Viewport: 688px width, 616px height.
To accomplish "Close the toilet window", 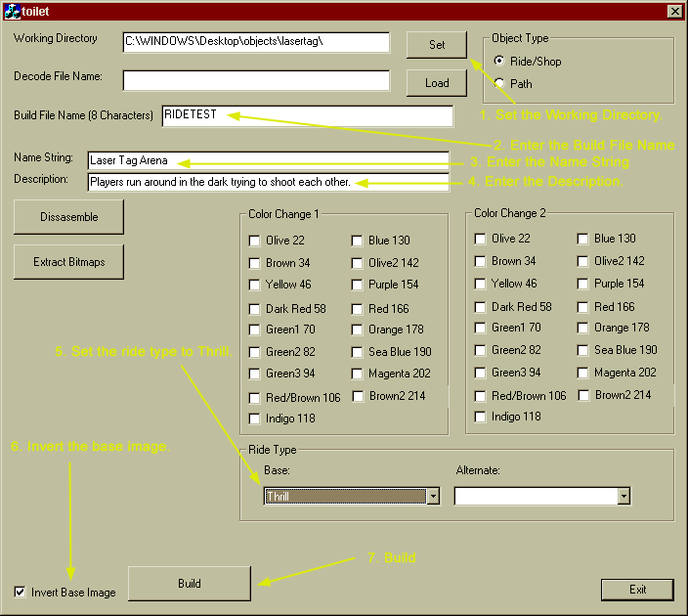I will pos(674,12).
